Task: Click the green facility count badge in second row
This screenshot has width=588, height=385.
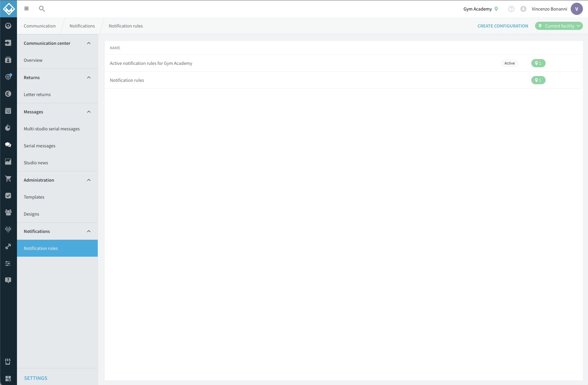Action: [538, 80]
